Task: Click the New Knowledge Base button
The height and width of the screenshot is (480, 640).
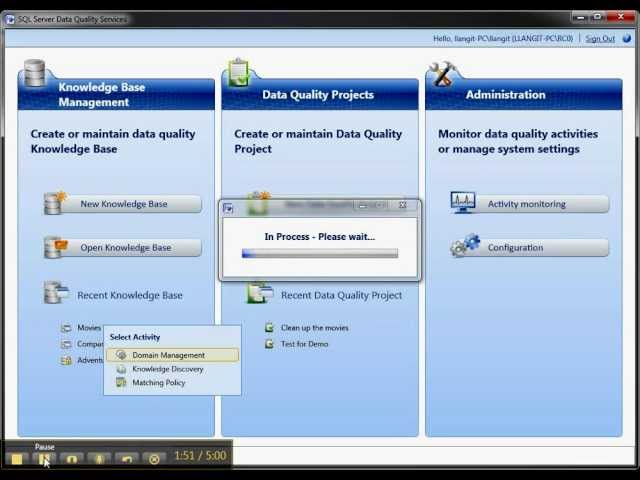Action: click(x=123, y=204)
